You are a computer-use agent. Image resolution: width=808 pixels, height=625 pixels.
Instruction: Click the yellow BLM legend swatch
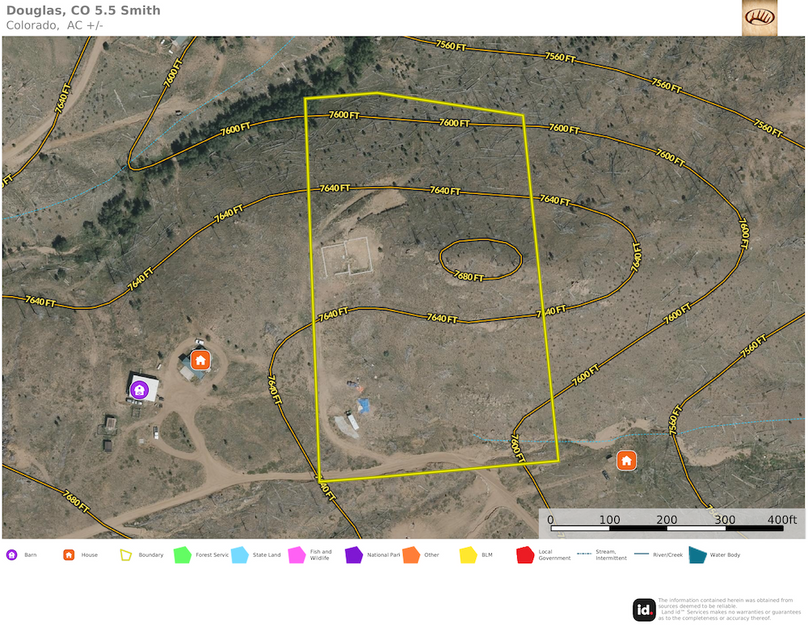pos(467,554)
